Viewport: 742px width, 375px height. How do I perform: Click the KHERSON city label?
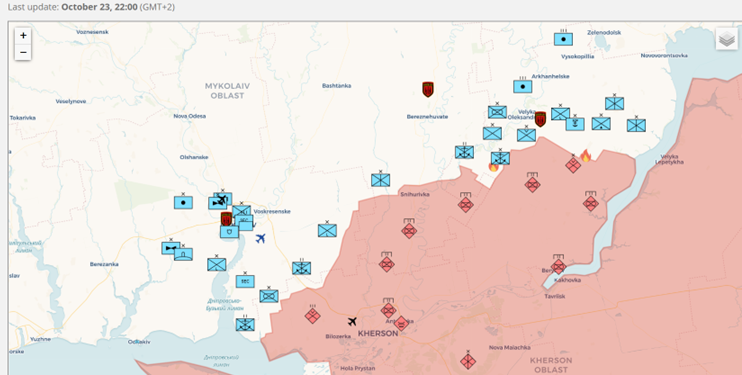point(378,333)
